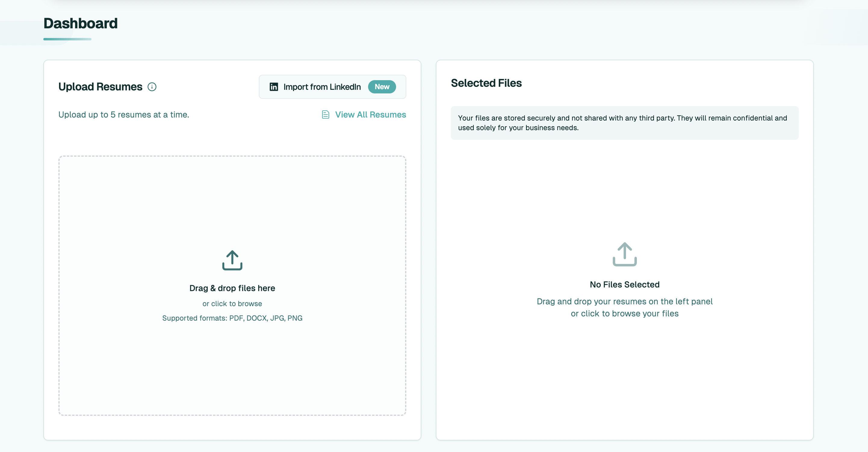Click the upload icon in Selected Files panel
Image resolution: width=868 pixels, height=452 pixels.
pyautogui.click(x=625, y=254)
